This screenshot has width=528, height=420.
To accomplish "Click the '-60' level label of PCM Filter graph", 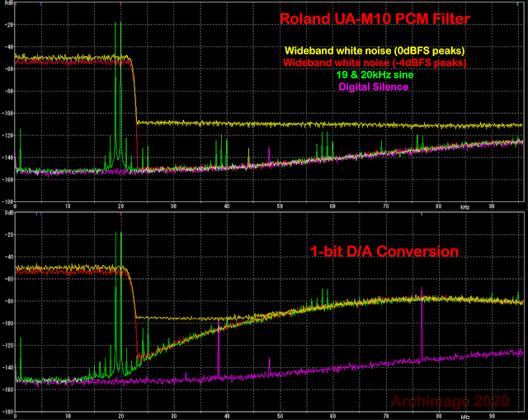I will [x=7, y=69].
